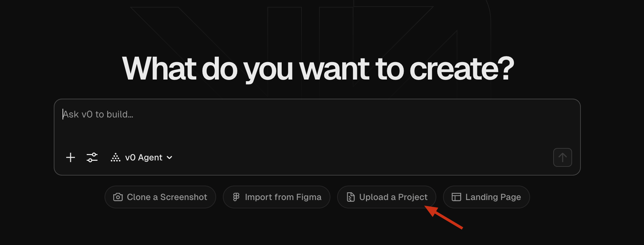The width and height of the screenshot is (644, 245).
Task: Click the camera icon on Clone a Screenshot
Action: [x=118, y=197]
